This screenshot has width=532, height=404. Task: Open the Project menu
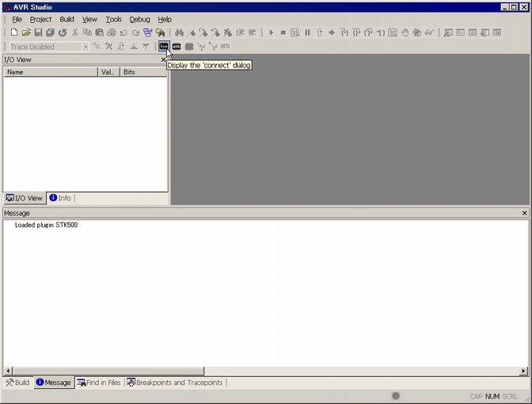pyautogui.click(x=40, y=19)
